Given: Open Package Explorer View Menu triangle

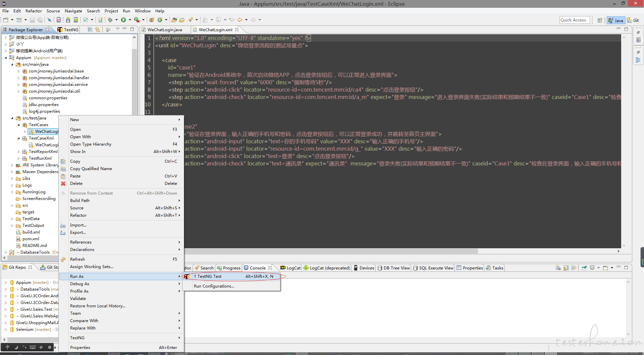Looking at the screenshot, I should [x=118, y=29].
